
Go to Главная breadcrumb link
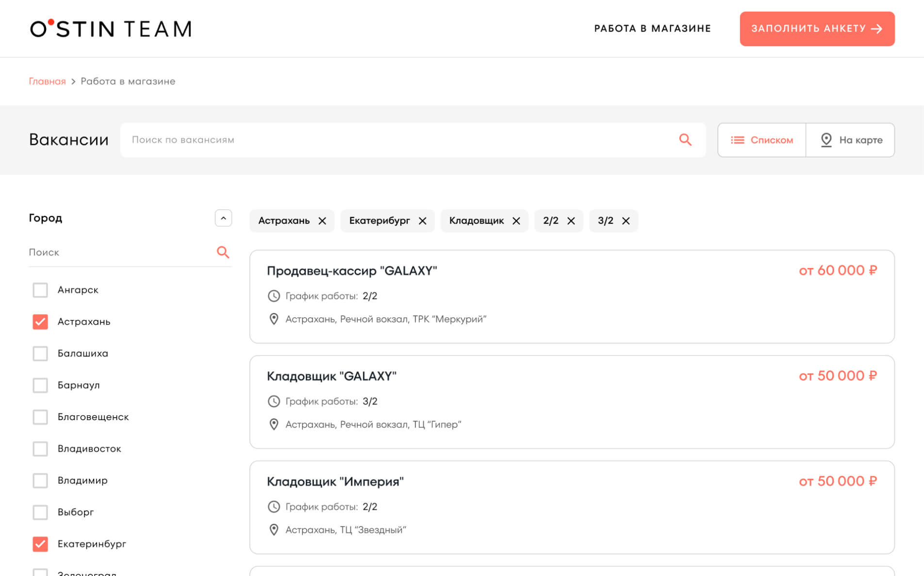47,81
